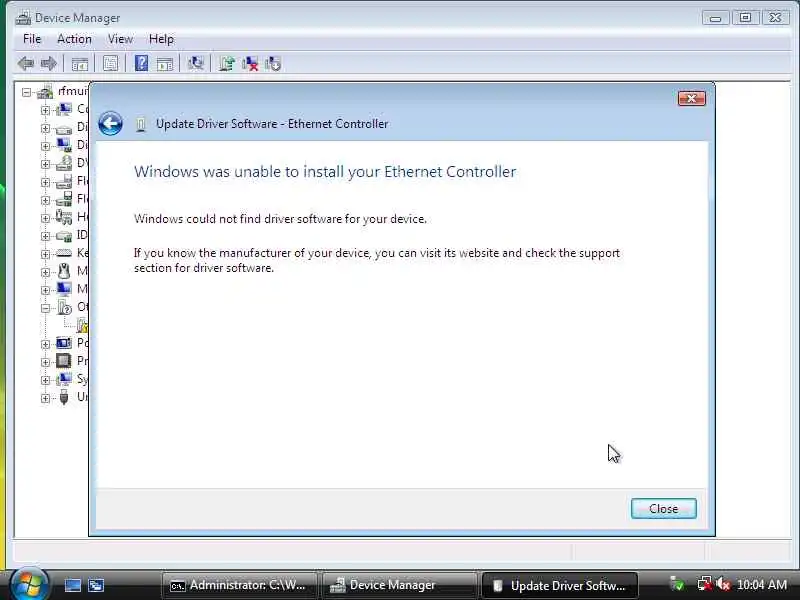Click the Update Driver Software toolbar icon

pyautogui.click(x=227, y=64)
